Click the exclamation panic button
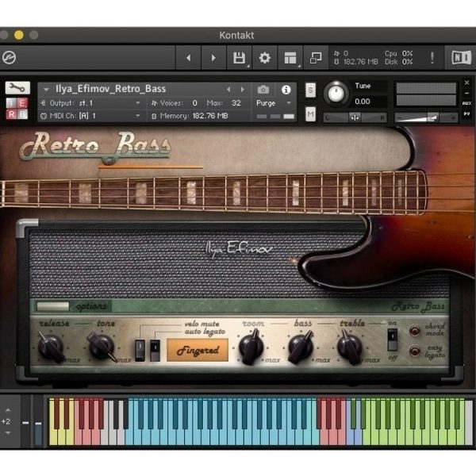Viewport: 476px width, 476px height. (432, 57)
